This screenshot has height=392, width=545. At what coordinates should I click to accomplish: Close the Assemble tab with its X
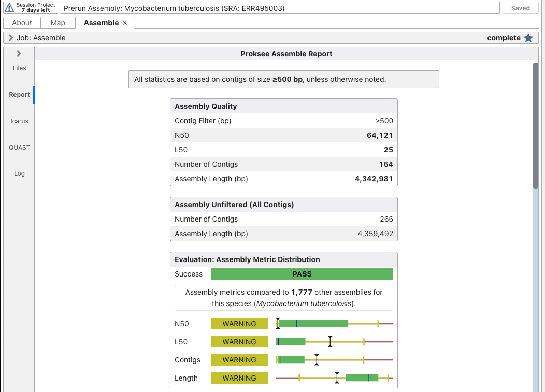tap(125, 23)
